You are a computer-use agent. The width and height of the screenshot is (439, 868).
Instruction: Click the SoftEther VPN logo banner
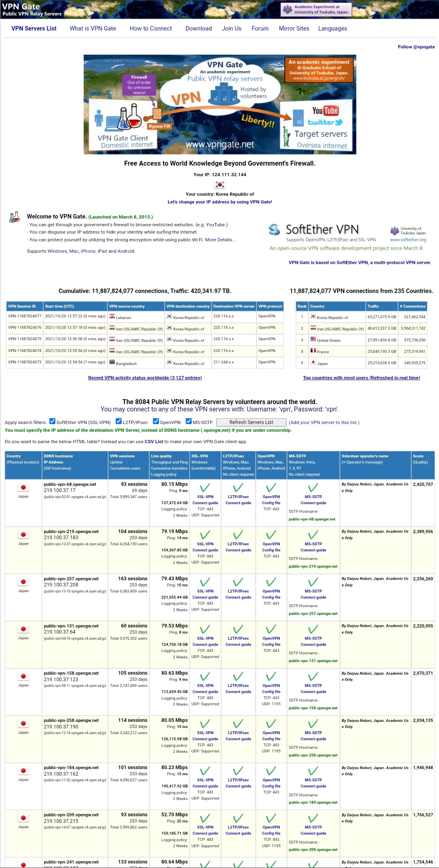pos(348,237)
